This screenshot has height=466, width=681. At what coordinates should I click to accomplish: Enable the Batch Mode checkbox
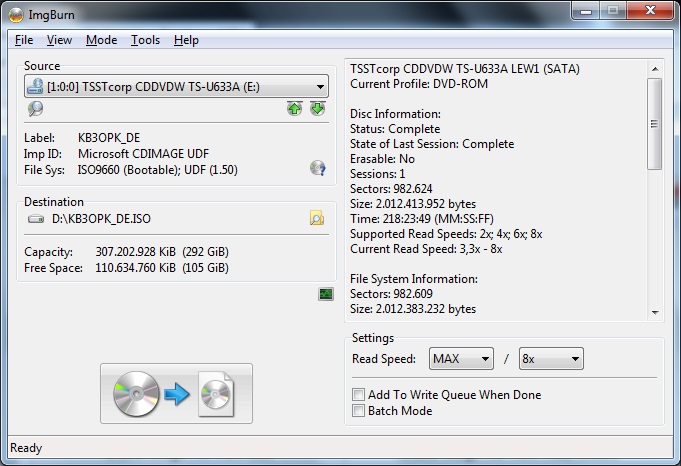pyautogui.click(x=358, y=410)
